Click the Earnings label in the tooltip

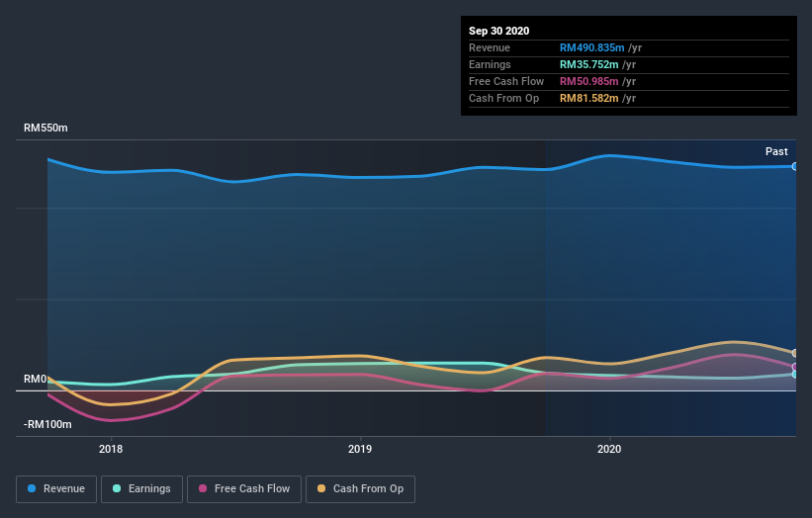490,64
